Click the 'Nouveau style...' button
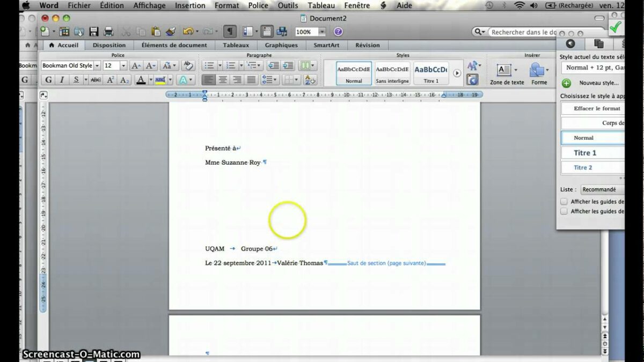The height and width of the screenshot is (362, 644). [x=598, y=83]
